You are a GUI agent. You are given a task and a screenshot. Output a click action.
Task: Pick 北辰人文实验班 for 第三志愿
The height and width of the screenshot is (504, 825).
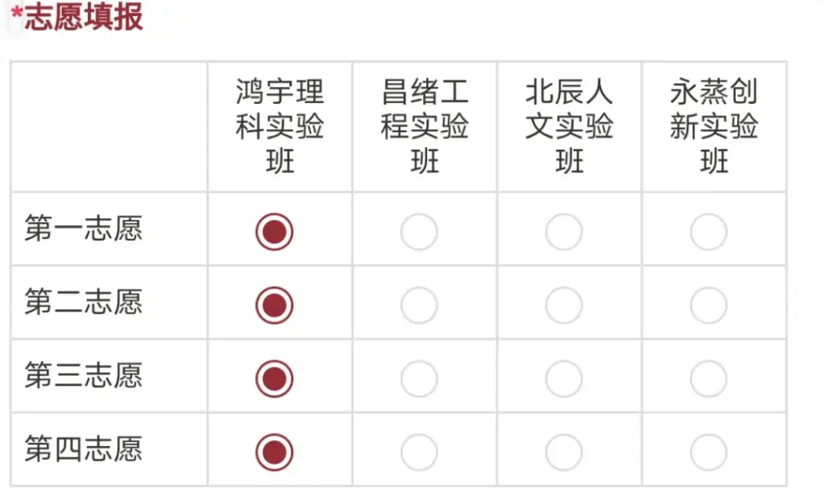564,379
